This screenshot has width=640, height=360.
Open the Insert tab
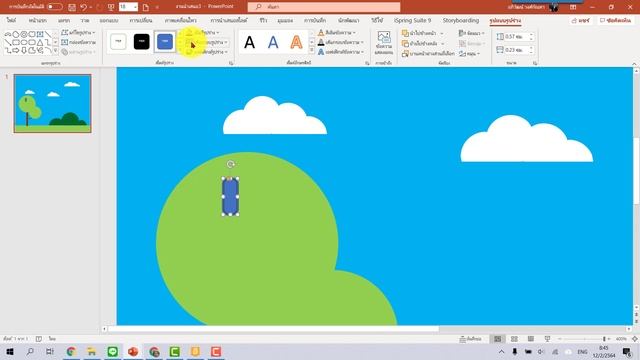[64, 20]
